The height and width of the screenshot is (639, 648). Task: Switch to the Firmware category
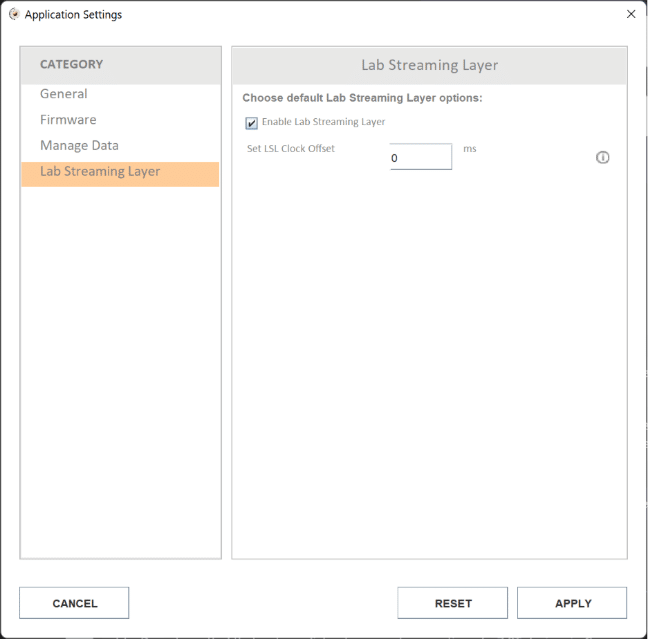click(68, 120)
